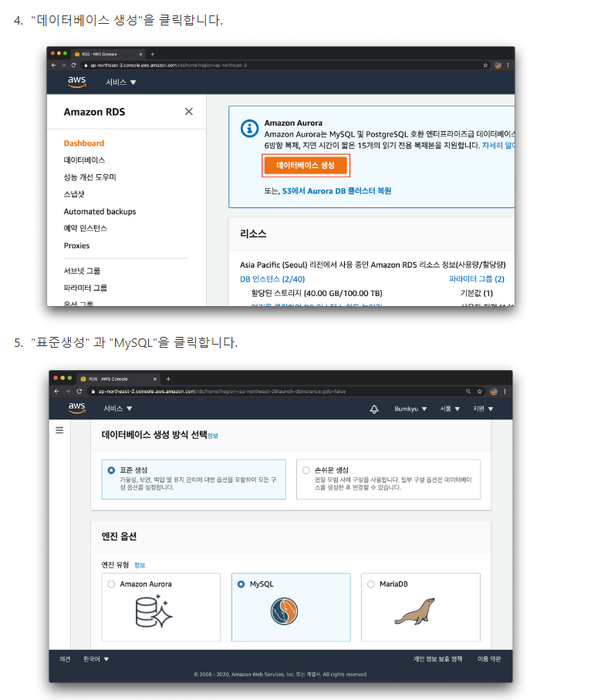Open 파라미터 그룹 in the sidebar
The image size is (604, 700).
click(86, 288)
